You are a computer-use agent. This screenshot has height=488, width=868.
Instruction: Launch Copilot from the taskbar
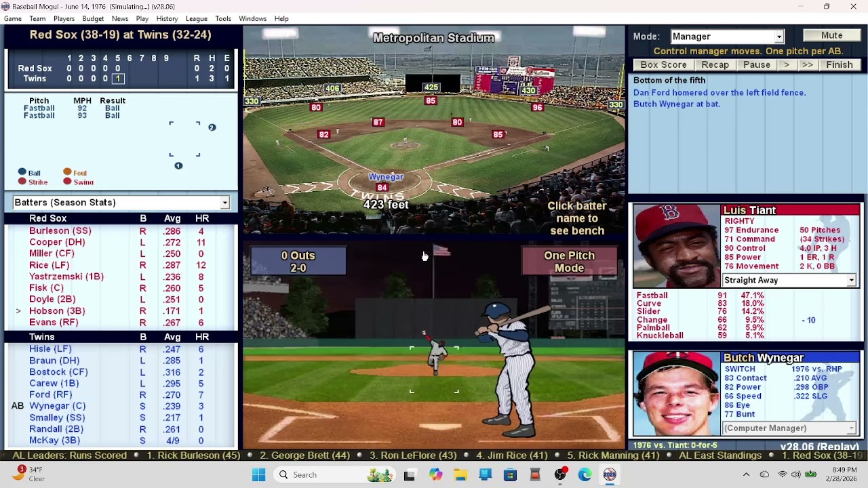click(x=435, y=474)
